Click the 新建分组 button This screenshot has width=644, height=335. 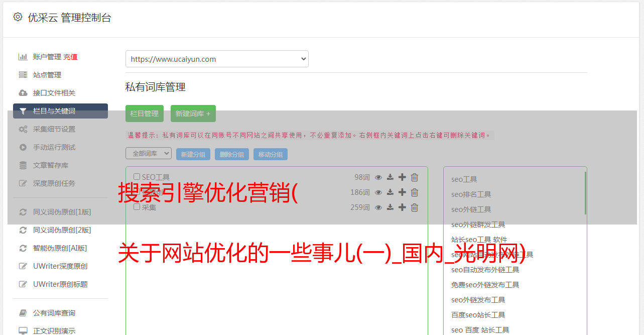tap(193, 154)
